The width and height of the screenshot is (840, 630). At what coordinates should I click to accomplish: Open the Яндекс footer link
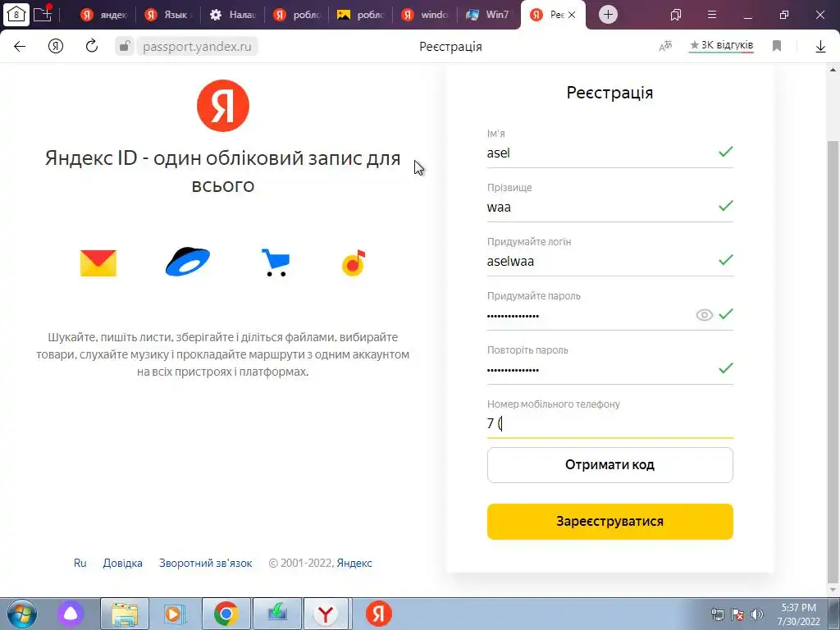click(x=354, y=563)
